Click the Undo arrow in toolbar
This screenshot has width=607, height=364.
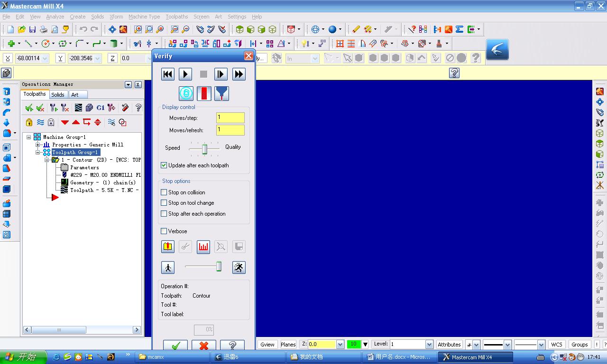(x=83, y=29)
